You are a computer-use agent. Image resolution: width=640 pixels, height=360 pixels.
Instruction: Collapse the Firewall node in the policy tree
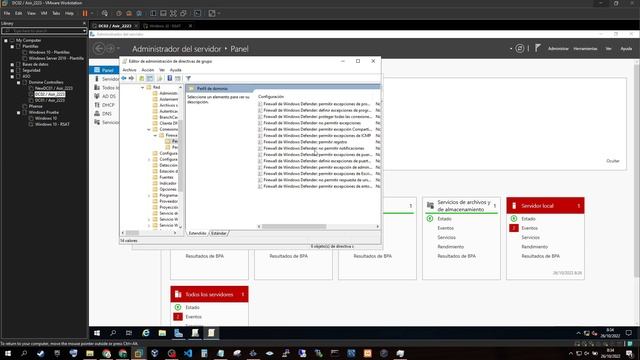tap(155, 135)
